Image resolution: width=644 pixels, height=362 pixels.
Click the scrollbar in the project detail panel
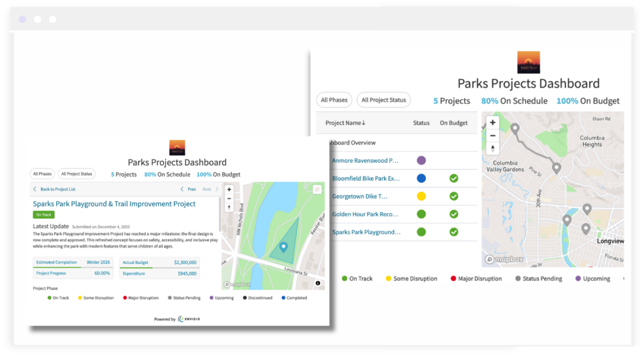point(220,214)
